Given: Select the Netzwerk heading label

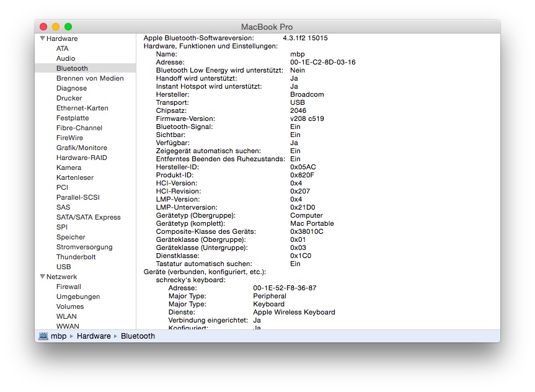Looking at the screenshot, I should pos(61,277).
